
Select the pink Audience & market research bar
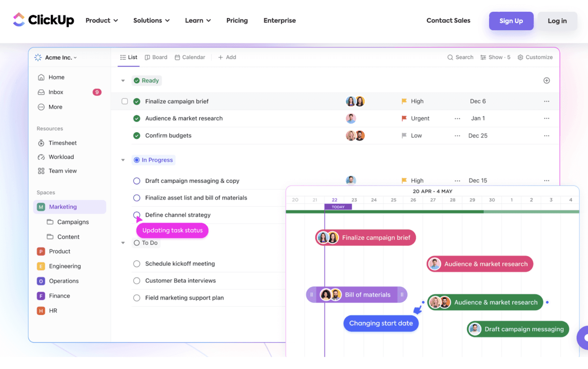coord(480,264)
